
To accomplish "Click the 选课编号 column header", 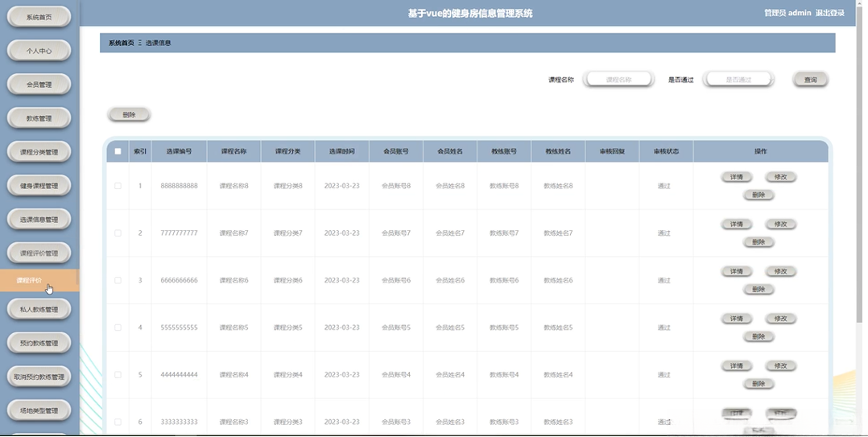I will pyautogui.click(x=179, y=151).
